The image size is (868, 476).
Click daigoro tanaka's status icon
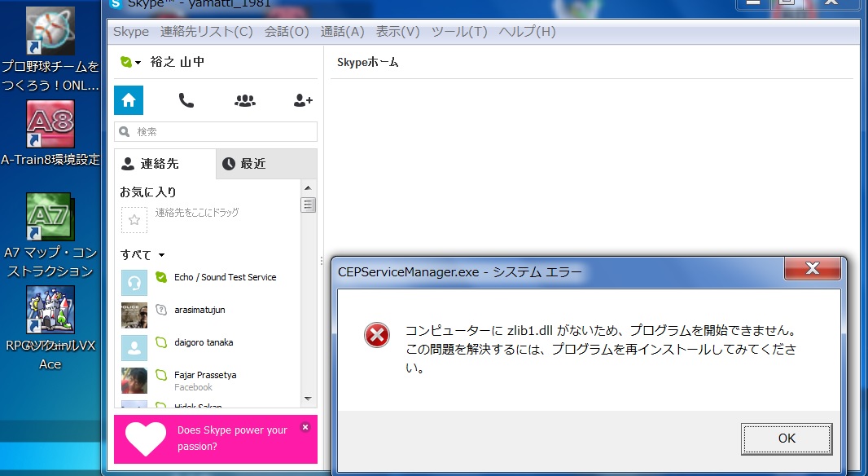coord(161,342)
